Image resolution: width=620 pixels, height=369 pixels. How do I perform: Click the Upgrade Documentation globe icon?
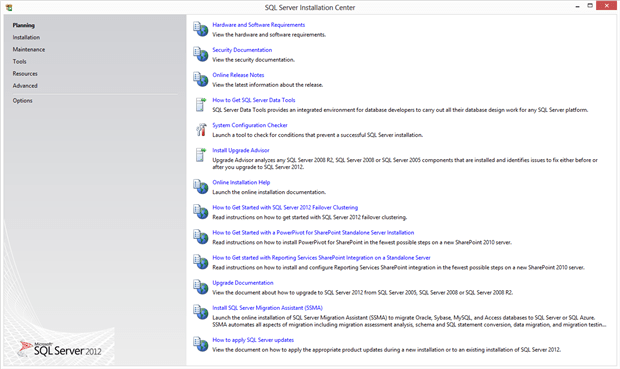200,287
